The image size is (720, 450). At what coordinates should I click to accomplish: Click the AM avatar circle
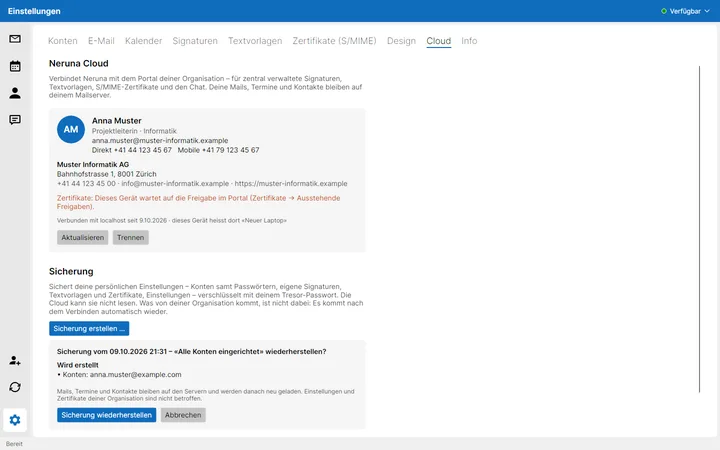[71, 129]
